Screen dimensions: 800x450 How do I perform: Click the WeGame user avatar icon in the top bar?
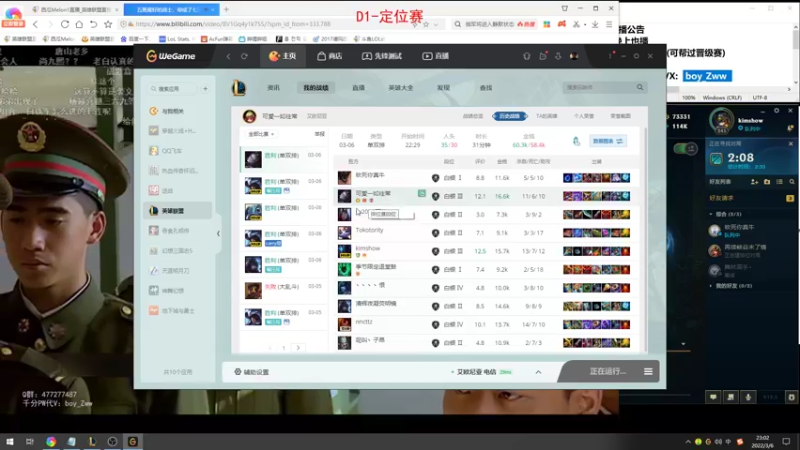[x=574, y=56]
